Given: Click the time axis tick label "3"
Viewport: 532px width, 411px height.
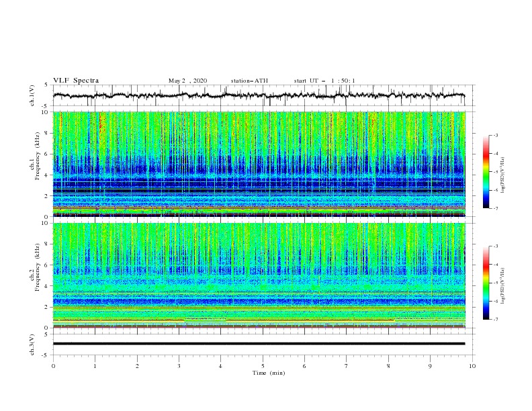Looking at the screenshot, I should coord(179,366).
